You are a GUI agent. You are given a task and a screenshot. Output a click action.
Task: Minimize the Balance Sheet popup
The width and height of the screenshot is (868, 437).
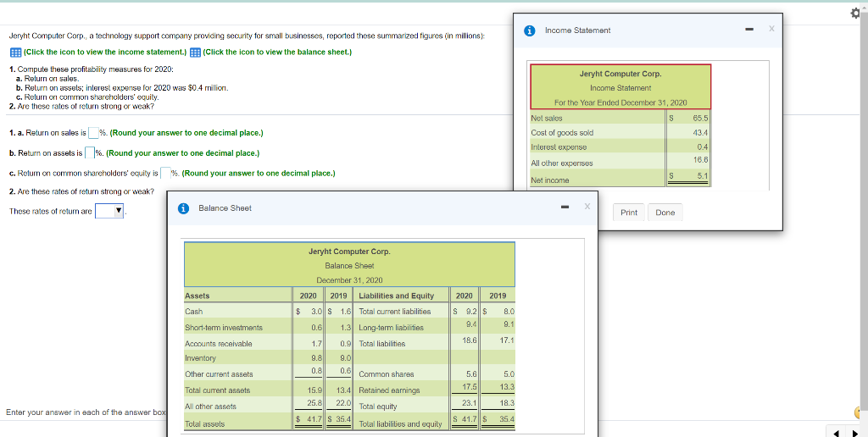click(x=565, y=207)
